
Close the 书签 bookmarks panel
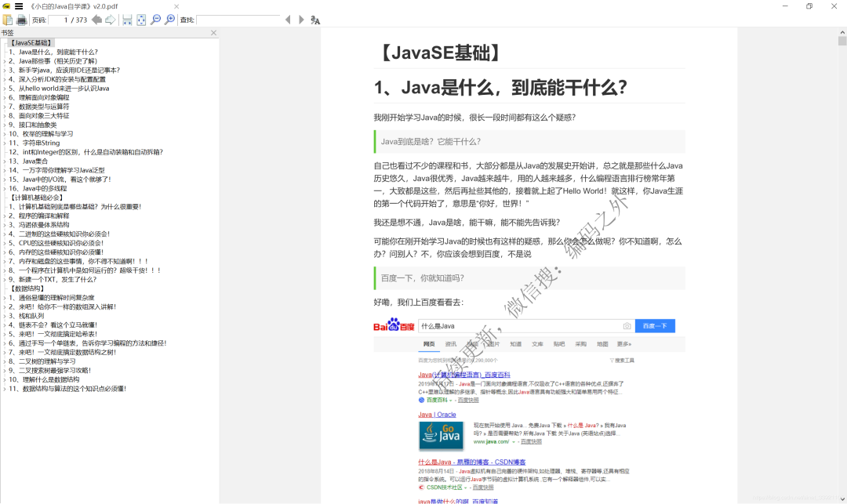[213, 33]
